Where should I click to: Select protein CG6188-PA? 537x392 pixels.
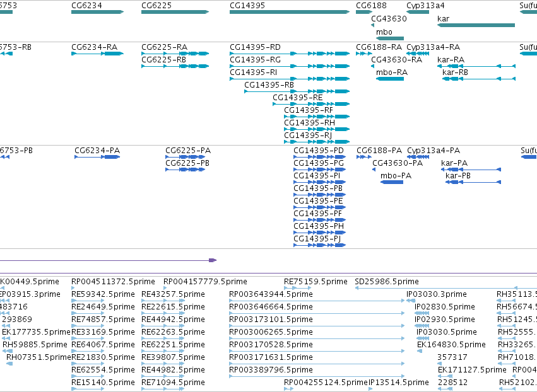pos(379,151)
